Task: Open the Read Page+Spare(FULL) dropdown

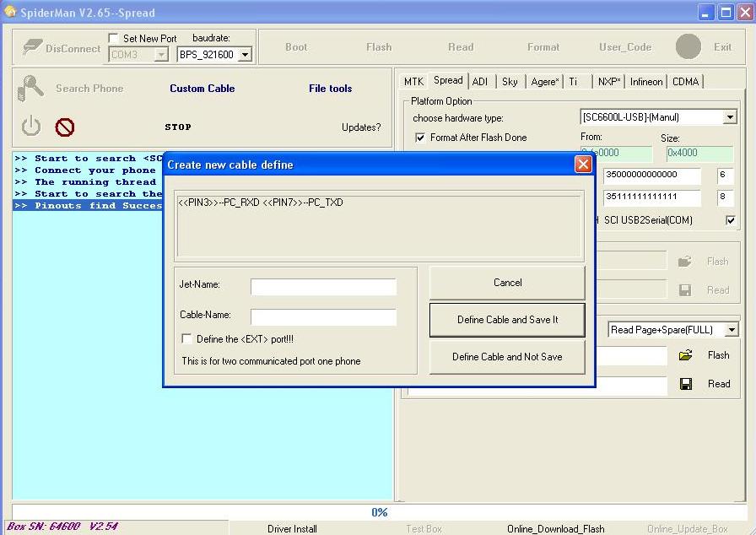Action: 732,330
